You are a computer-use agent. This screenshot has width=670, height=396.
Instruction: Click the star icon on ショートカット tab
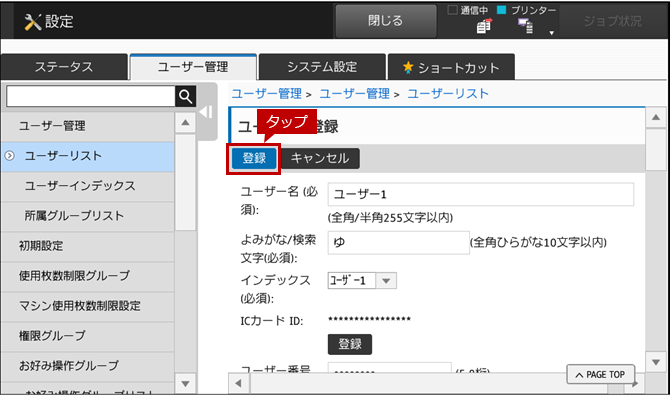pyautogui.click(x=408, y=67)
